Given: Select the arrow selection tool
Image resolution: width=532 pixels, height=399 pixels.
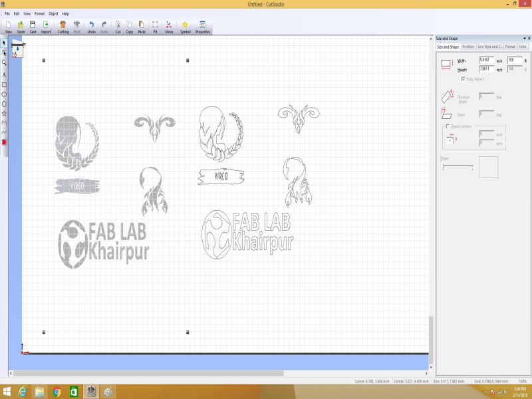Looking at the screenshot, I should pyautogui.click(x=4, y=43).
